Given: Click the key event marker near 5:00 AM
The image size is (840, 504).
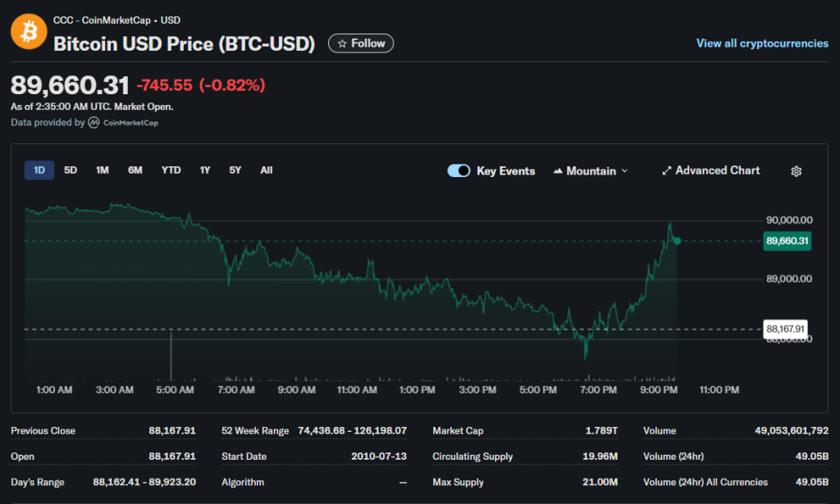Looking at the screenshot, I should pyautogui.click(x=171, y=356).
